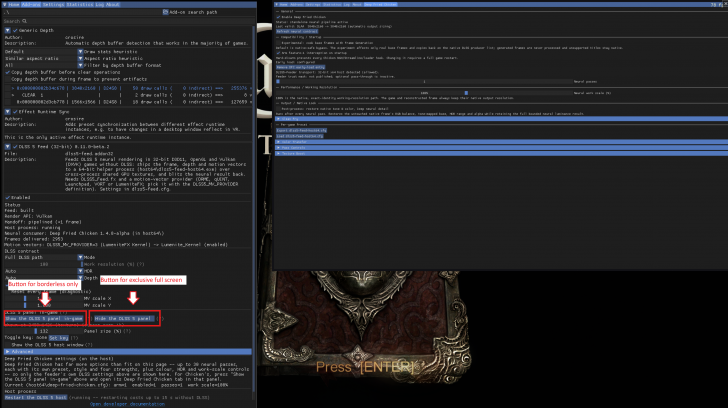The image size is (728, 408).
Task: Enable Show the DLSS 5 host window checkbox
Action: 7,345
